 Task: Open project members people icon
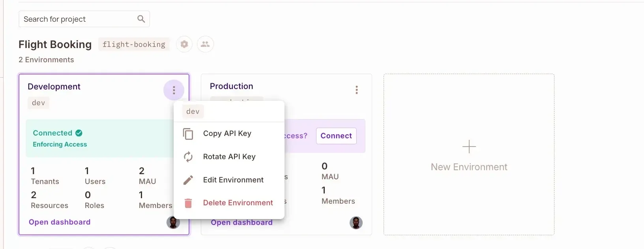[x=205, y=44]
